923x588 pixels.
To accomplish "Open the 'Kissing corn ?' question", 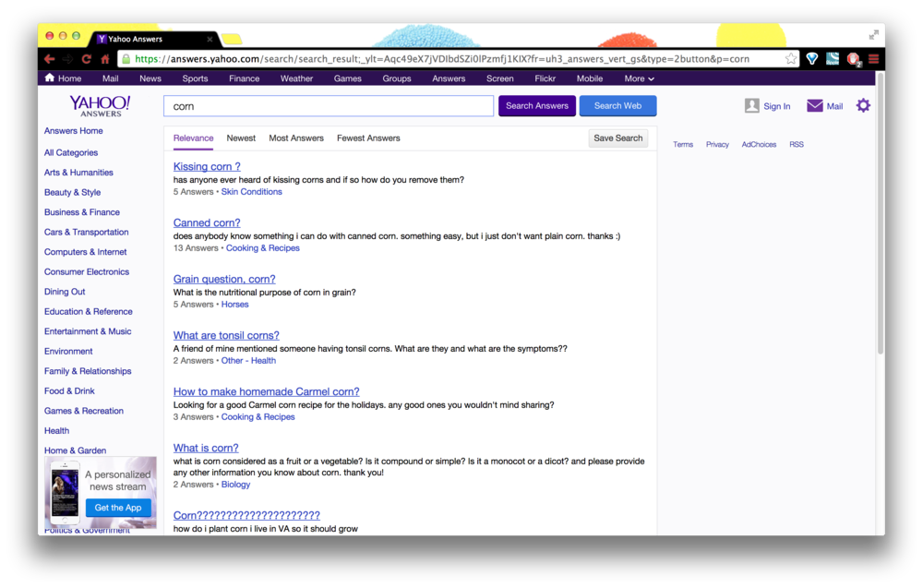I will (x=207, y=166).
